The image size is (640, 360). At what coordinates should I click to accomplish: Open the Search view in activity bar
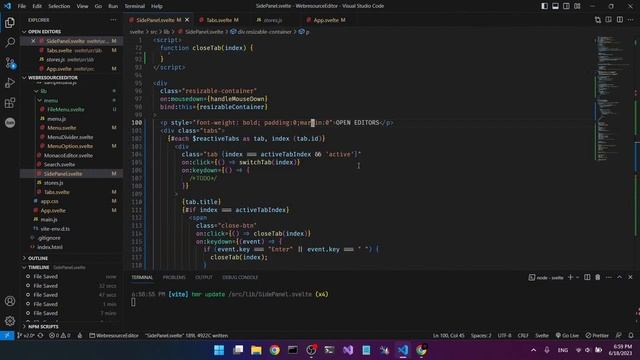pos(10,42)
